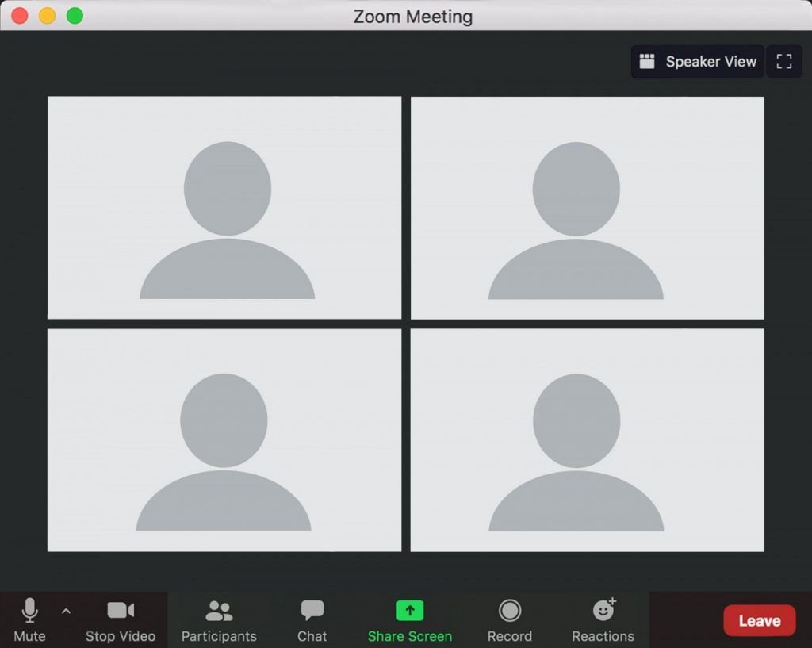Mute the microphone
The width and height of the screenshot is (812, 648).
click(29, 619)
